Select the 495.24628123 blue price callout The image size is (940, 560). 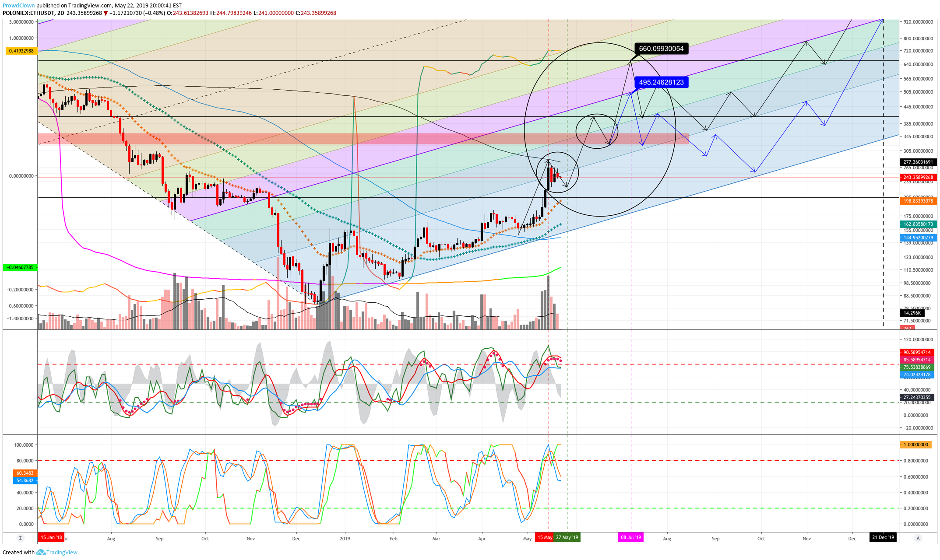pos(661,82)
